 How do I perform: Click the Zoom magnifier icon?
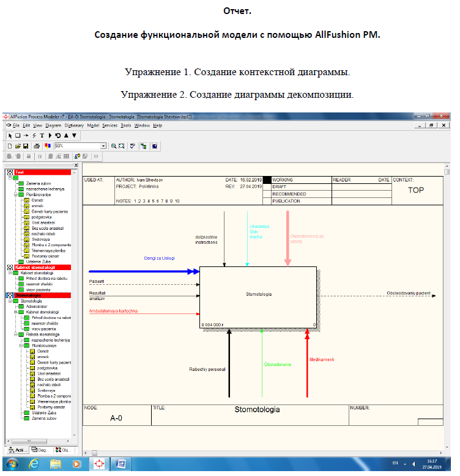[x=114, y=146]
